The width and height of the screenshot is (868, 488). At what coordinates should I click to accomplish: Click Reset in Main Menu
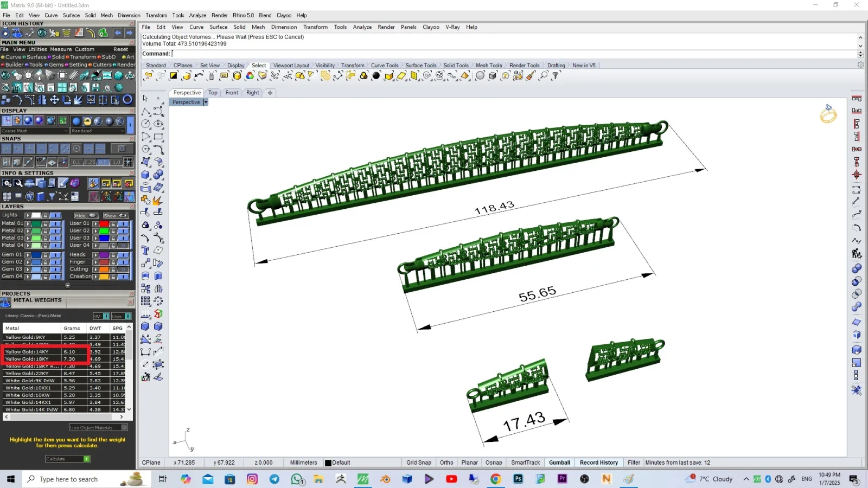tap(120, 49)
